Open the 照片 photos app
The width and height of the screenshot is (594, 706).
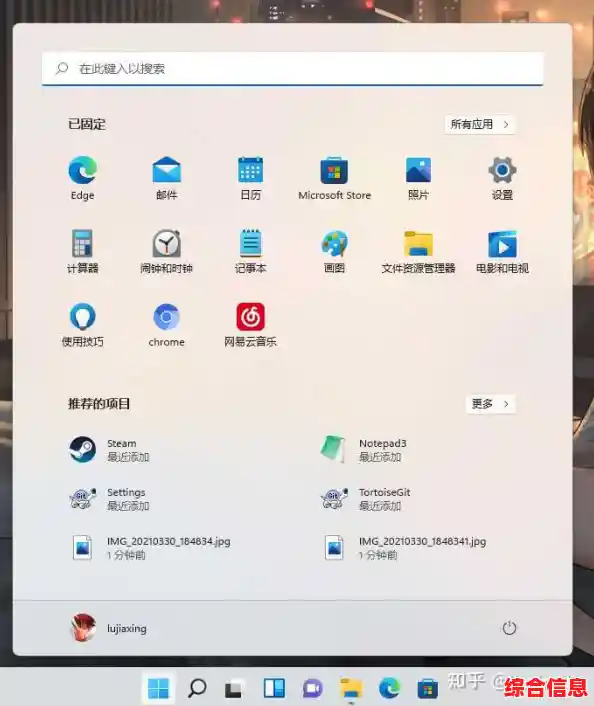pyautogui.click(x=418, y=178)
